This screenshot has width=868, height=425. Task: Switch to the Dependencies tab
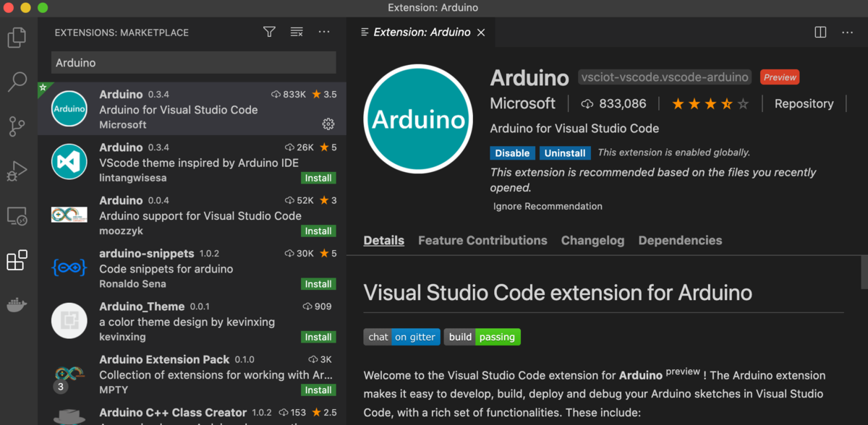tap(680, 241)
